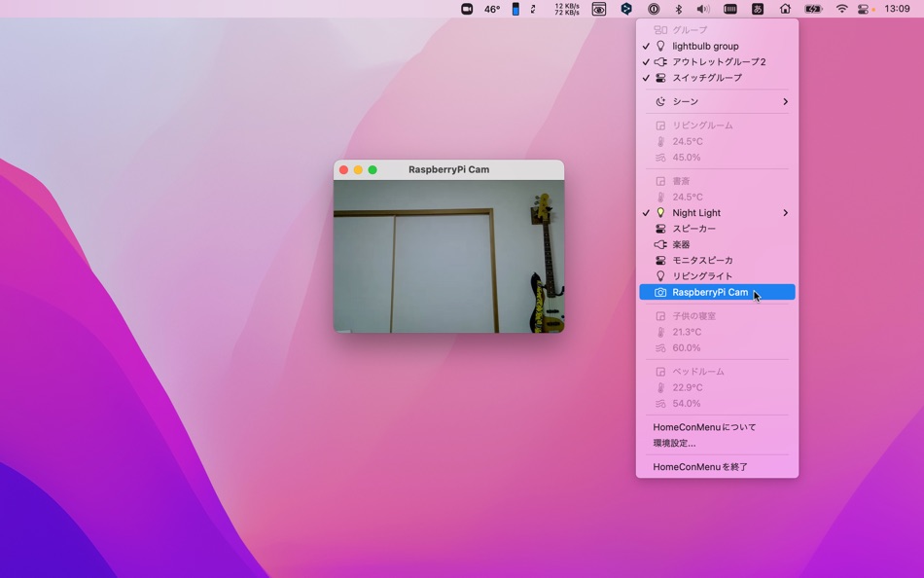Toggle the モニタスピーカ switch
This screenshot has height=578, width=924.
pos(717,260)
